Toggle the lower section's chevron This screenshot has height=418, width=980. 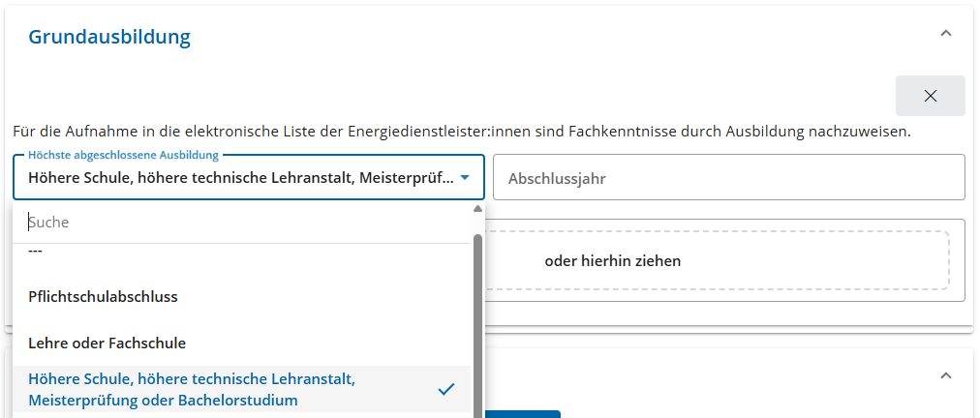[x=946, y=375]
